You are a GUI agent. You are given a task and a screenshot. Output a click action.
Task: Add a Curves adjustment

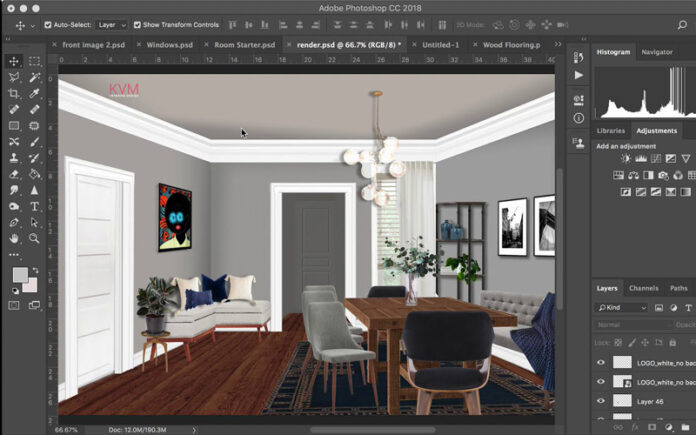(x=656, y=158)
